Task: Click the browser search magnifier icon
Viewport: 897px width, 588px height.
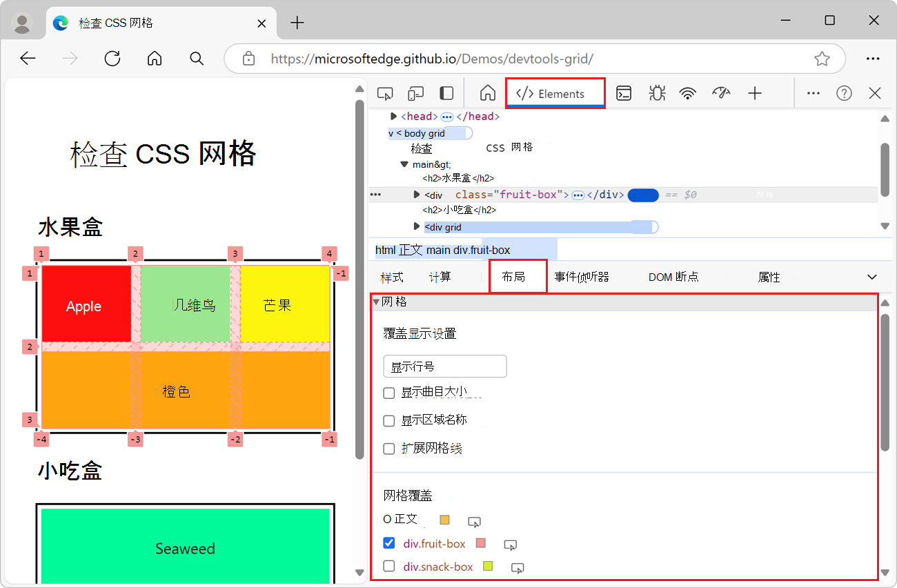Action: 197,59
